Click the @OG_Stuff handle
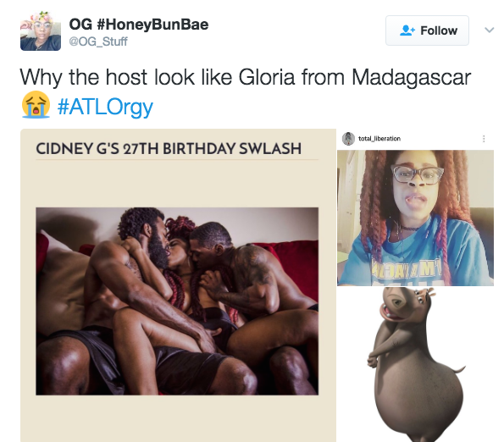The height and width of the screenshot is (442, 504). pos(98,41)
